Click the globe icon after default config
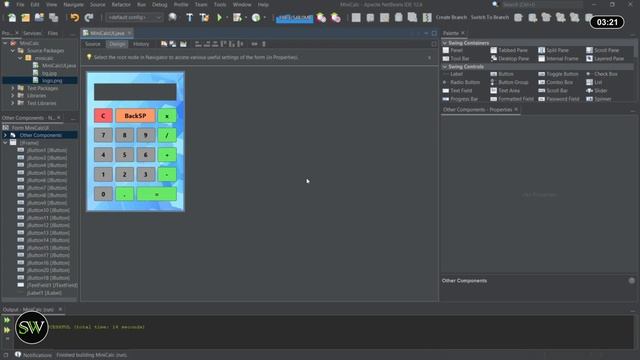 (x=172, y=18)
